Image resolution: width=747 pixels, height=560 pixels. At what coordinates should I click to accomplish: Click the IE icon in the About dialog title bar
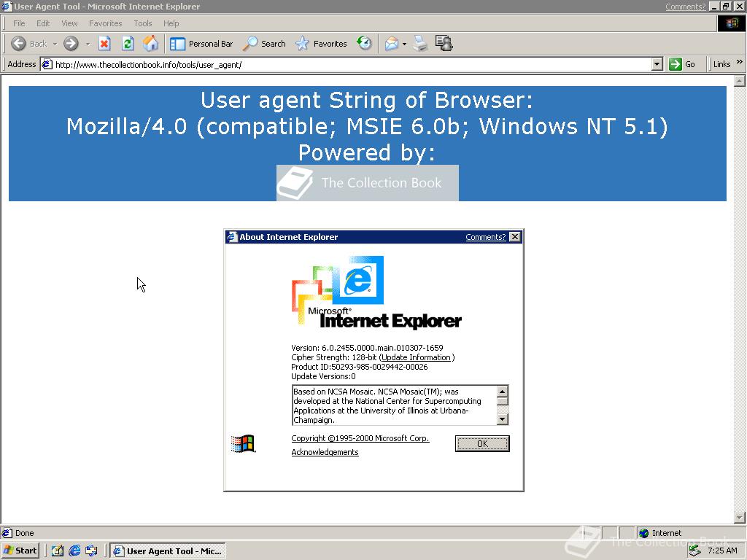tap(232, 237)
